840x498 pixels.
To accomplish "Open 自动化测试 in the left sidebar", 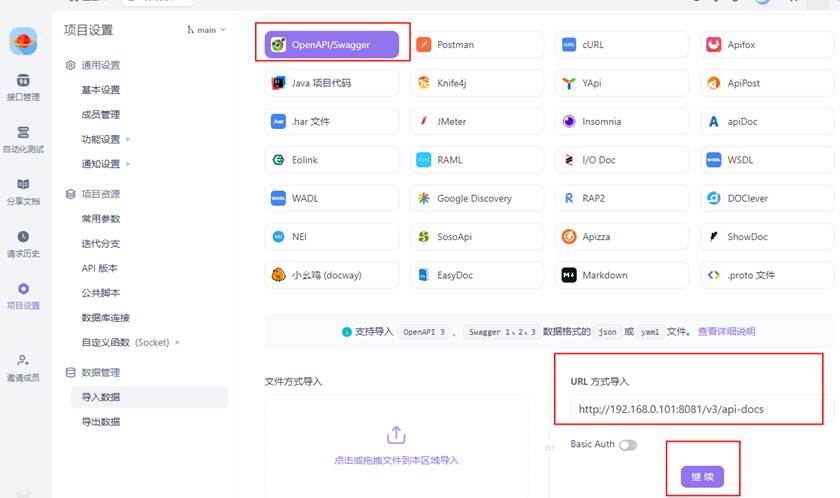I will pos(23,140).
